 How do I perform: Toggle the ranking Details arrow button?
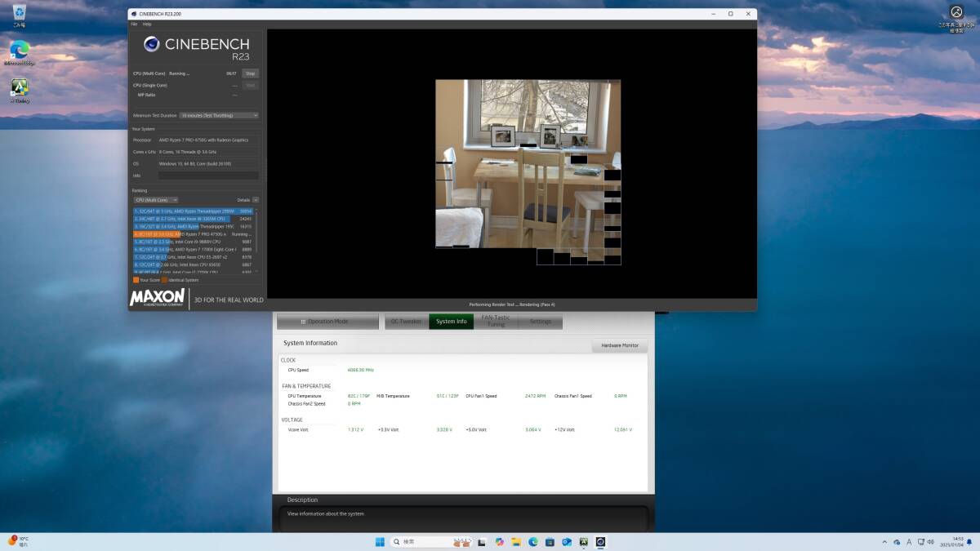256,200
